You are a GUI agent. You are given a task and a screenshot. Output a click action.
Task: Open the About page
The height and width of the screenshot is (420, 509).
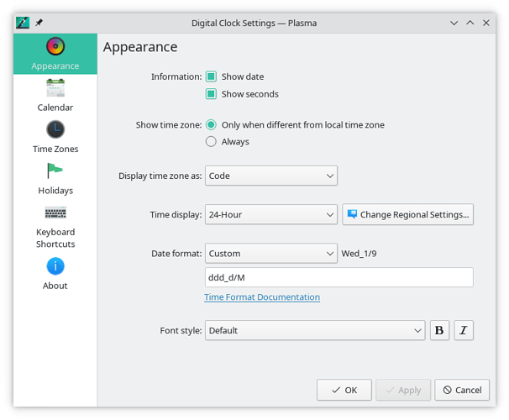coord(55,274)
